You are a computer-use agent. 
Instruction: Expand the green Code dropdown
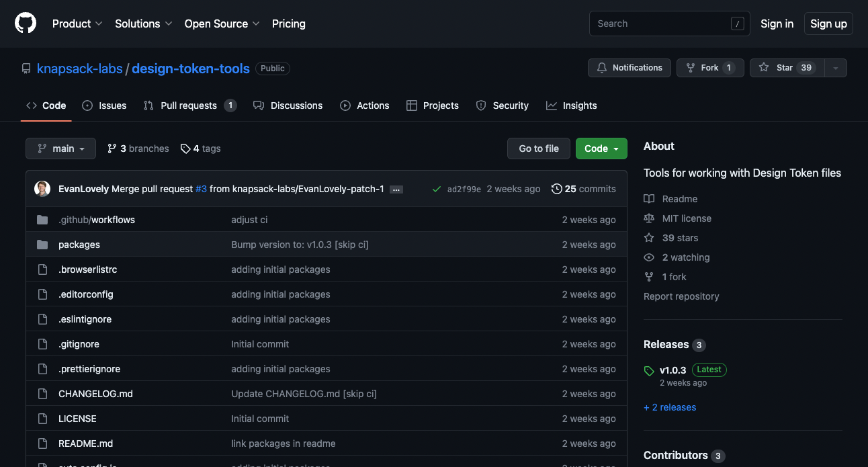pyautogui.click(x=601, y=148)
